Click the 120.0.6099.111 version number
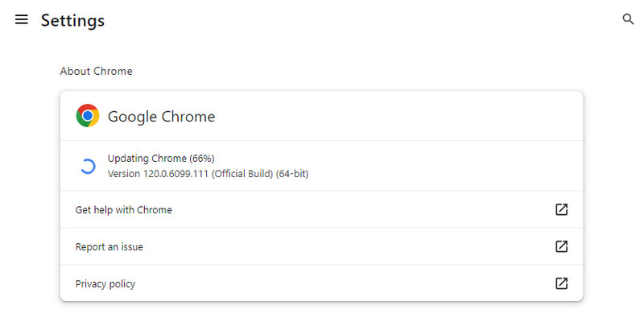This screenshot has width=644, height=322. (x=177, y=173)
